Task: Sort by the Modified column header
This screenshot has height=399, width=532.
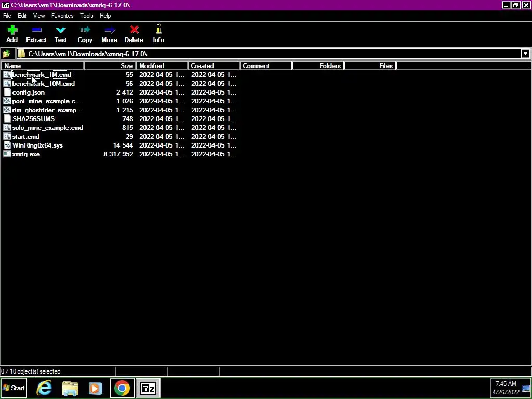Action: click(x=163, y=66)
